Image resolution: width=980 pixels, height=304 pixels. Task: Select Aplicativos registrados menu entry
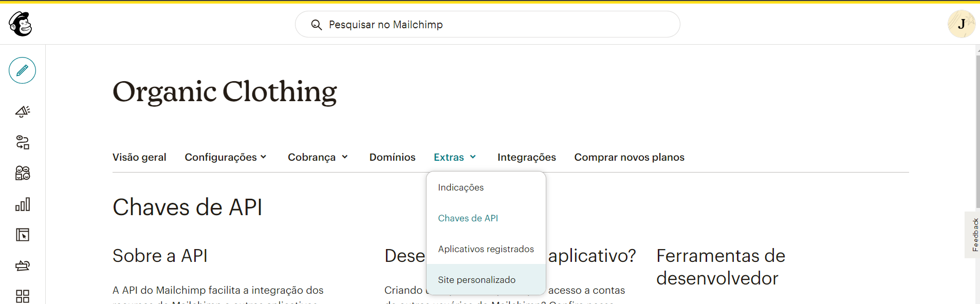tap(486, 249)
